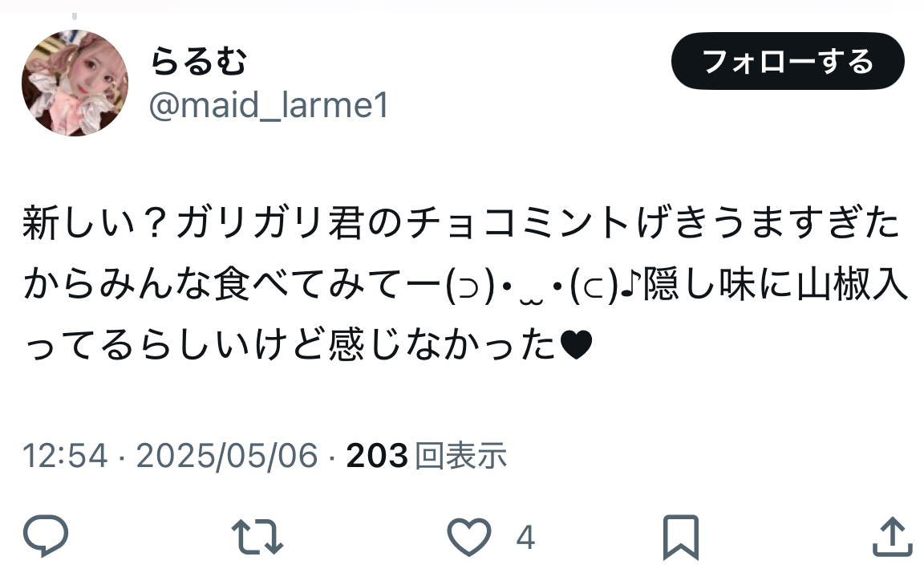Open the share upload arrow icon

[x=892, y=536]
